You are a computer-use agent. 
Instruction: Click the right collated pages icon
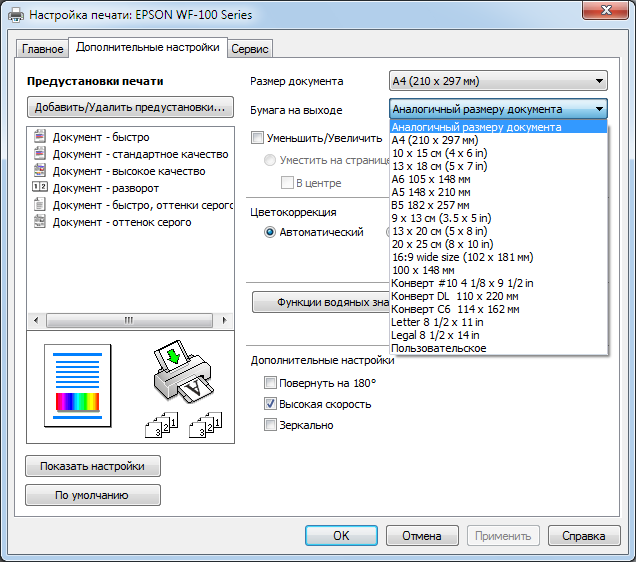click(206, 425)
